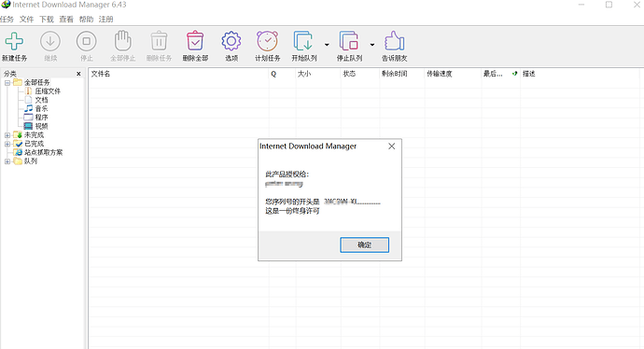Close the 分类 sidebar panel

click(78, 74)
